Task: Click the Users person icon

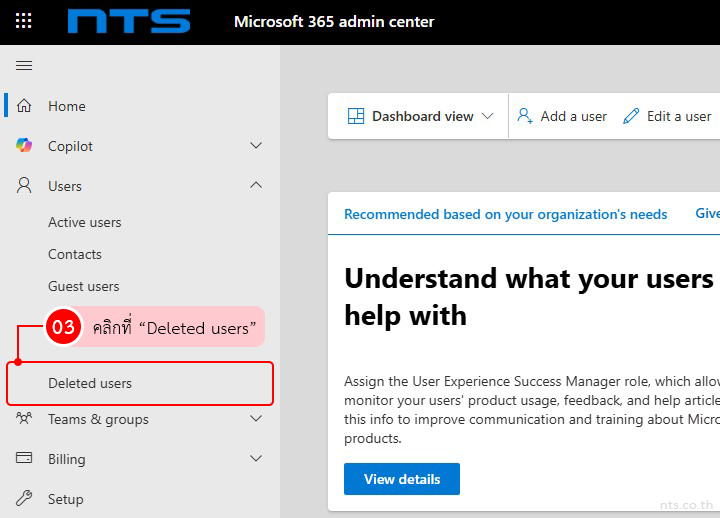Action: [24, 186]
